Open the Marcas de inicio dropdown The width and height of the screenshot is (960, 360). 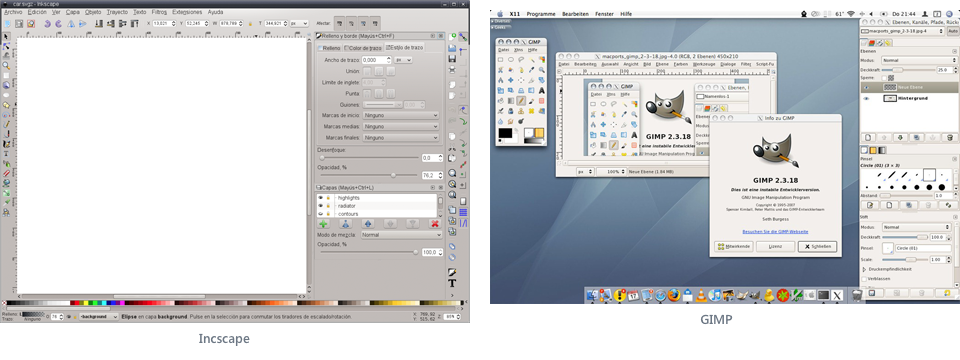click(401, 115)
